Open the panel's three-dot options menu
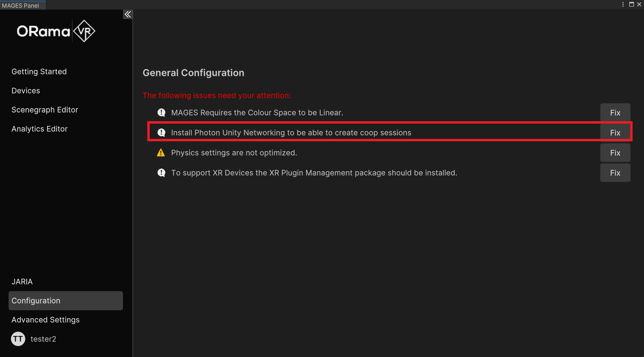This screenshot has height=357, width=644. [623, 4]
